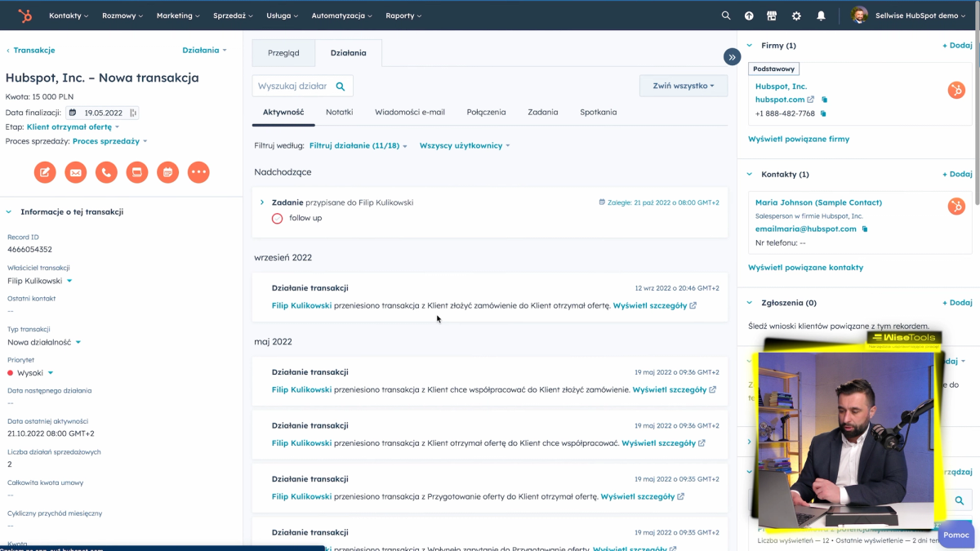
Task: Open Wszyscy użytkownicy filter
Action: (465, 145)
